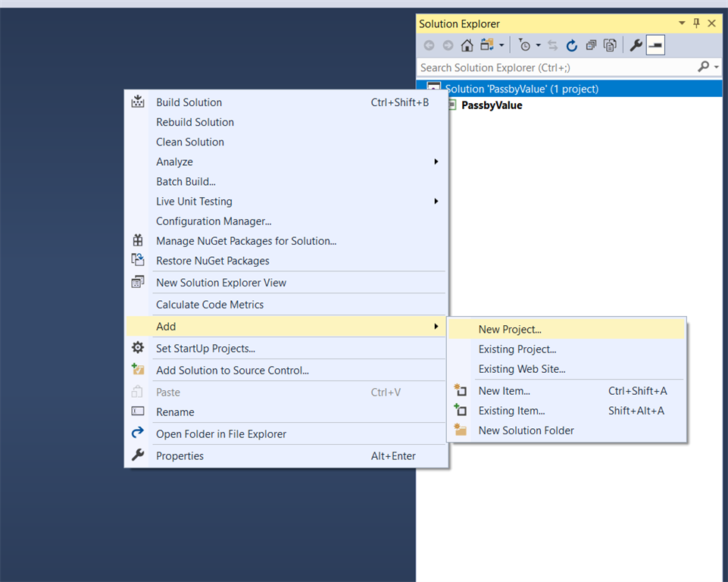Choose Properties in the context menu
Screen dimensions: 728x582
point(286,456)
